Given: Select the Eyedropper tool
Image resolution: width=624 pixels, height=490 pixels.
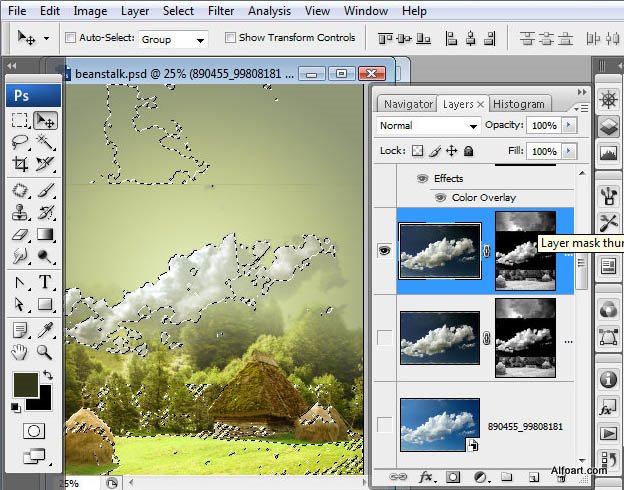Looking at the screenshot, I should [x=45, y=329].
